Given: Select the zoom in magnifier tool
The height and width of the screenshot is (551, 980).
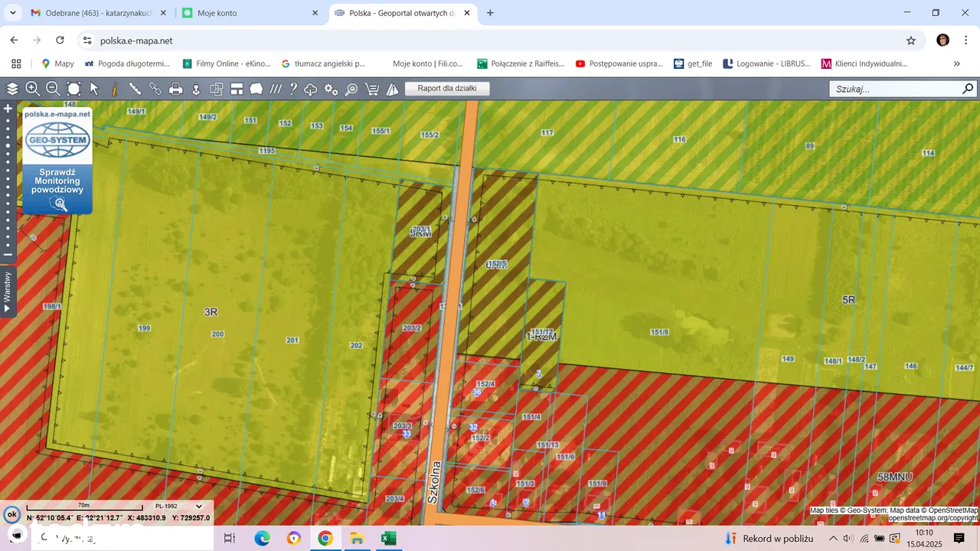Looking at the screenshot, I should [32, 89].
